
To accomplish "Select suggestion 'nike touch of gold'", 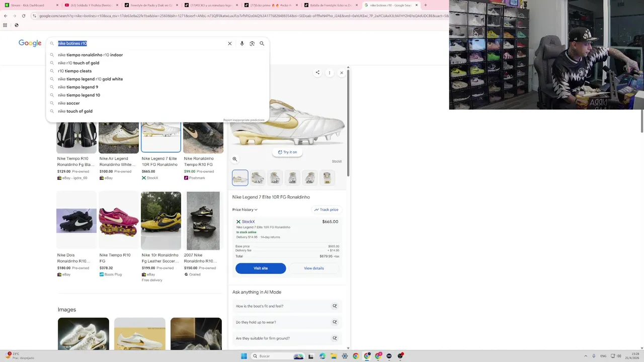I will [157, 111].
